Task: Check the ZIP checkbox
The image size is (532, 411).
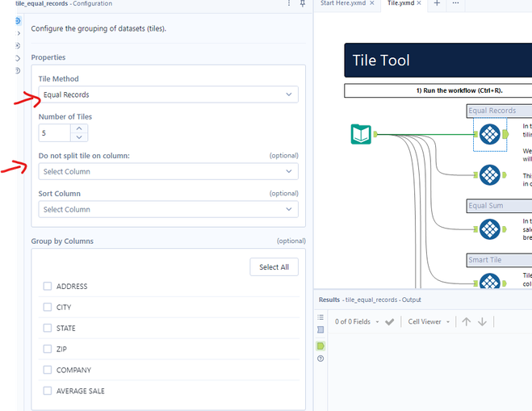Action: click(48, 349)
